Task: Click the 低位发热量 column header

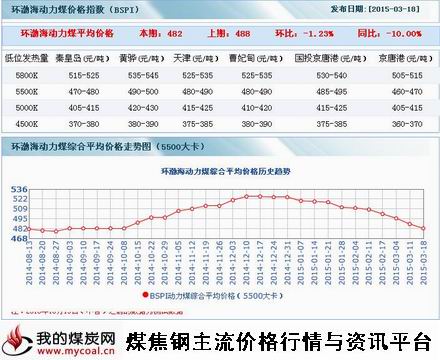Action: click(27, 58)
